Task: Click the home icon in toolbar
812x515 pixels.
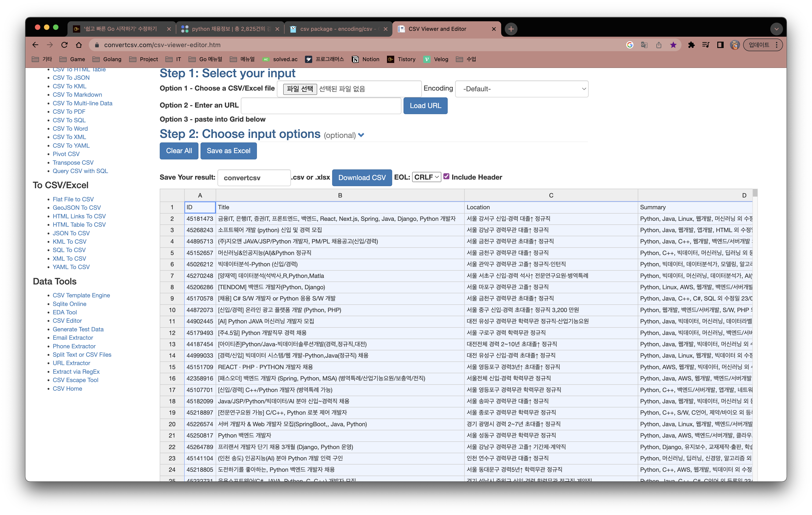Action: [x=79, y=45]
